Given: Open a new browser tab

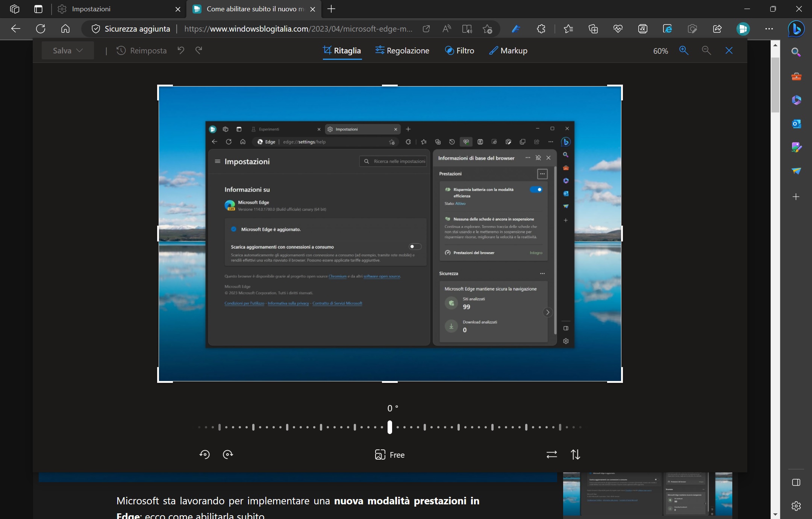Looking at the screenshot, I should pos(331,9).
